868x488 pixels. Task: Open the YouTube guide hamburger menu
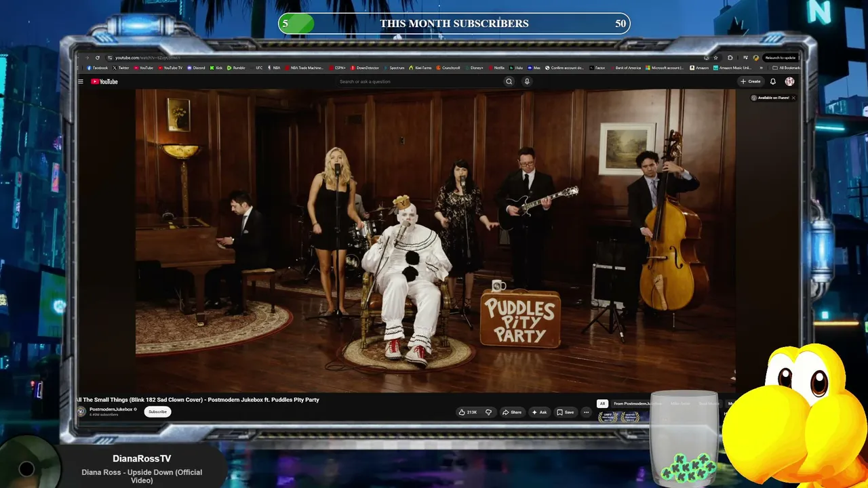click(80, 81)
